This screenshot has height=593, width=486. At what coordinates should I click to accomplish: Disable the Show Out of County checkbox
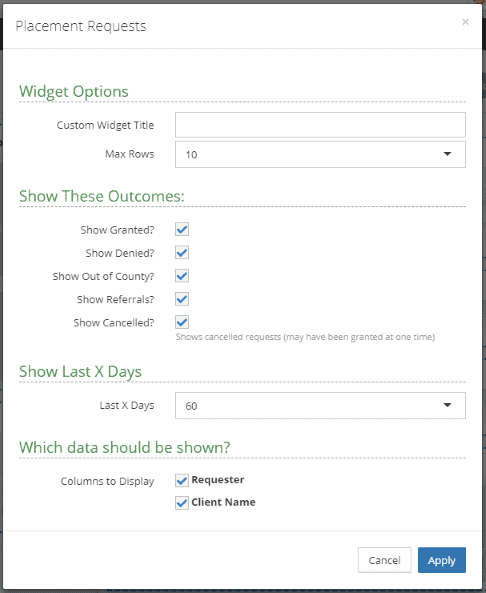point(182,276)
